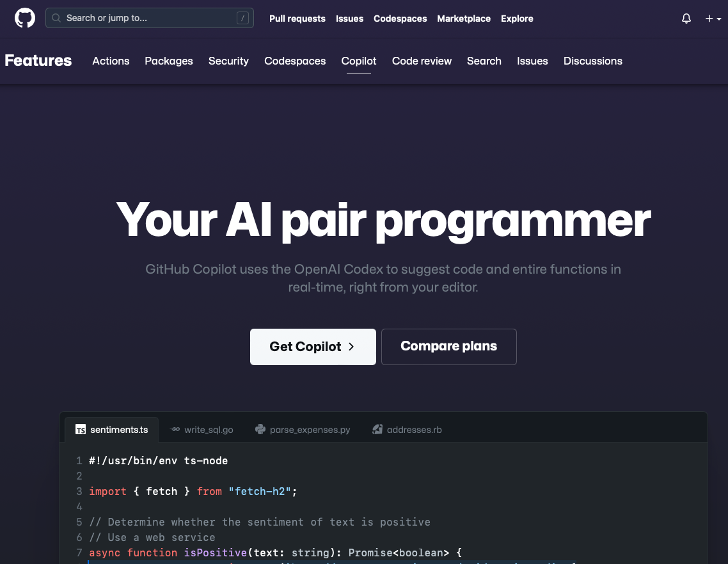Screen dimensions: 728x564
Task: Open the Code review feature page
Action: tap(422, 61)
